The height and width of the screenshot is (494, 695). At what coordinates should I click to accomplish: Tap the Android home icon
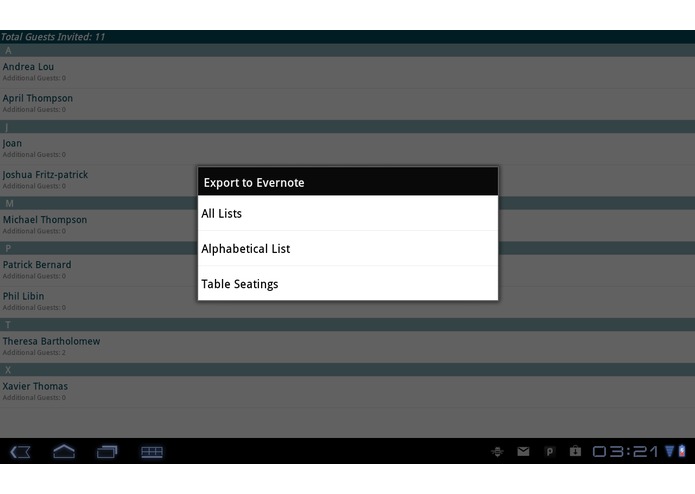[64, 451]
